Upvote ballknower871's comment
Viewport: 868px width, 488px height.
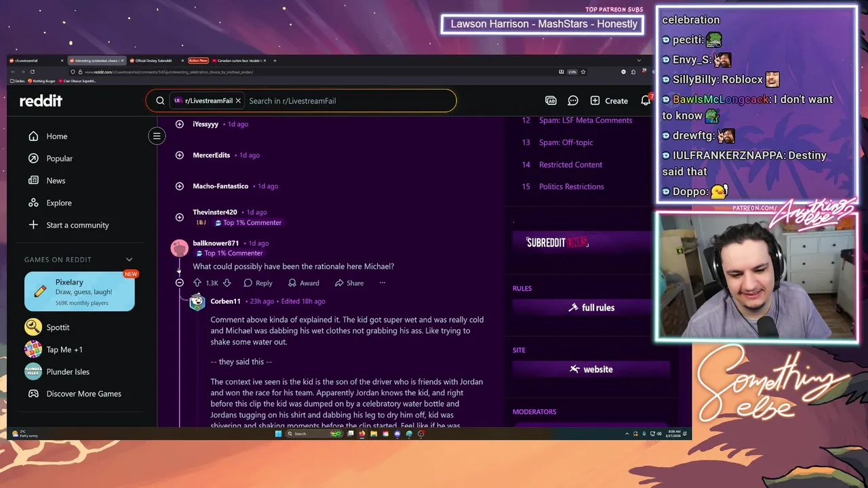197,283
